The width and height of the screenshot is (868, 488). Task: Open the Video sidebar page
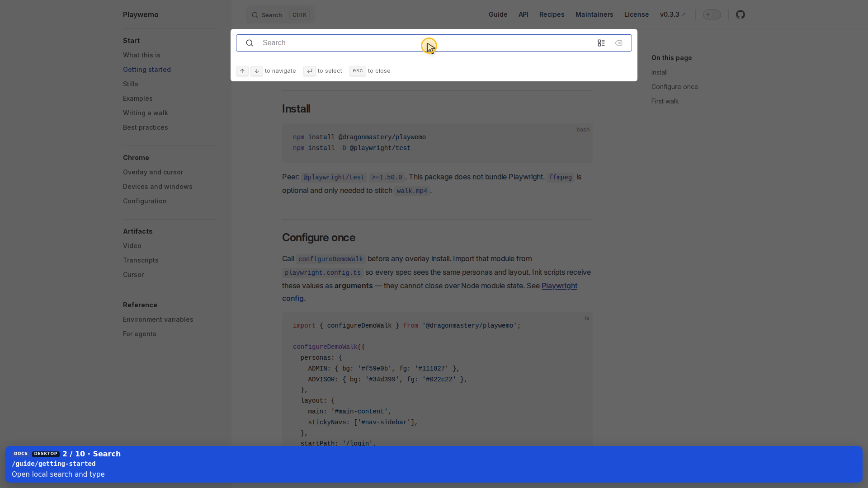point(132,246)
